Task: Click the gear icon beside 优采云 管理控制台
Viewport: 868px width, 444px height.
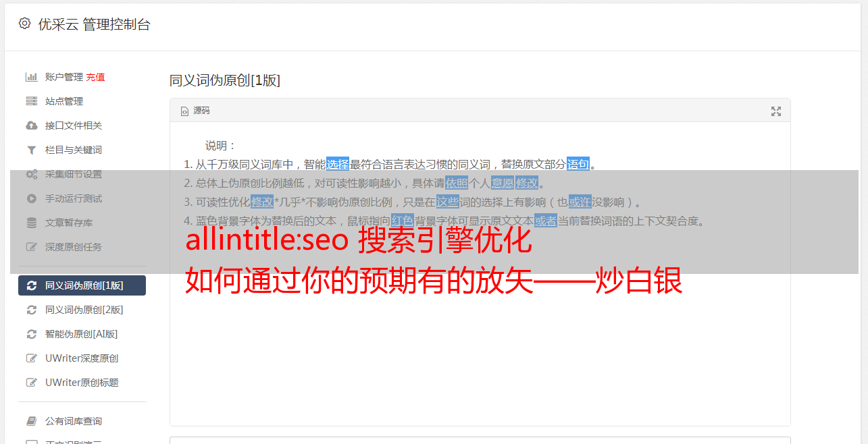Action: [x=24, y=24]
